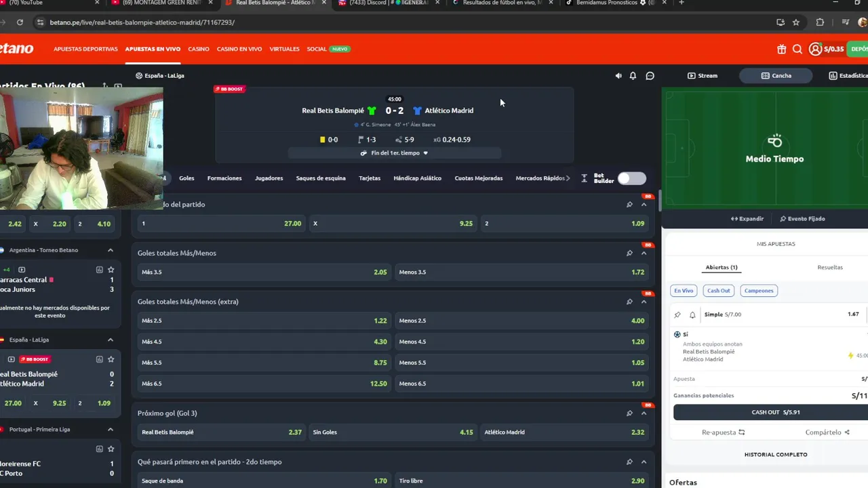Click the notification bell beside the speaker
The width and height of the screenshot is (868, 488).
(633, 76)
